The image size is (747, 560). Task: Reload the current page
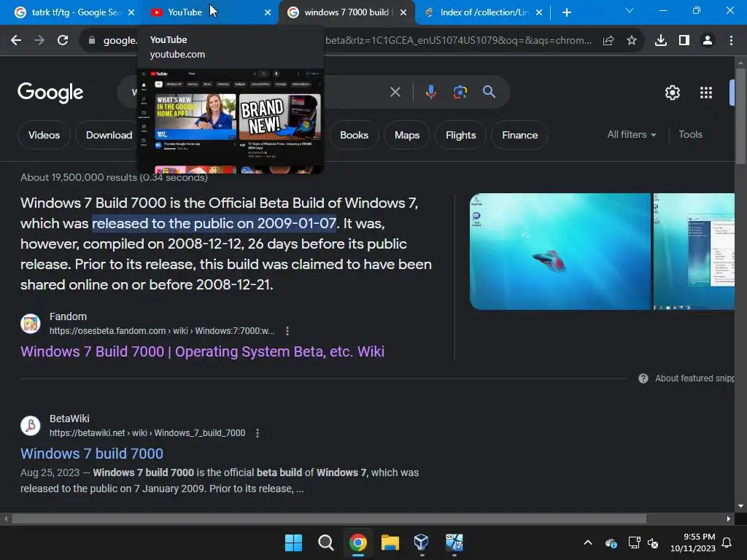point(63,41)
